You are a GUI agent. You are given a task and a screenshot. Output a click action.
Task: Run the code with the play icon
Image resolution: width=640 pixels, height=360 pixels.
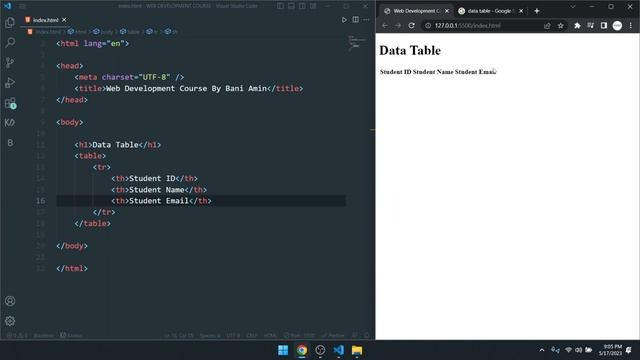344,20
